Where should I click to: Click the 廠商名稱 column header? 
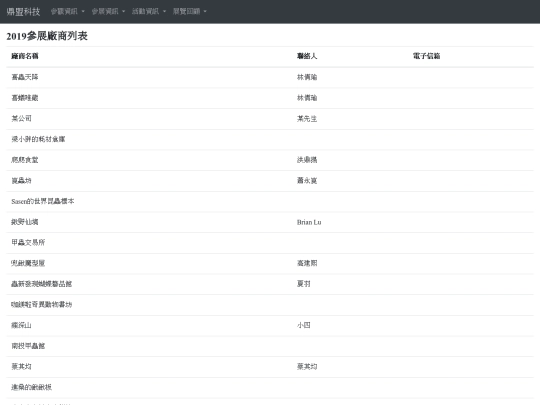point(25,56)
